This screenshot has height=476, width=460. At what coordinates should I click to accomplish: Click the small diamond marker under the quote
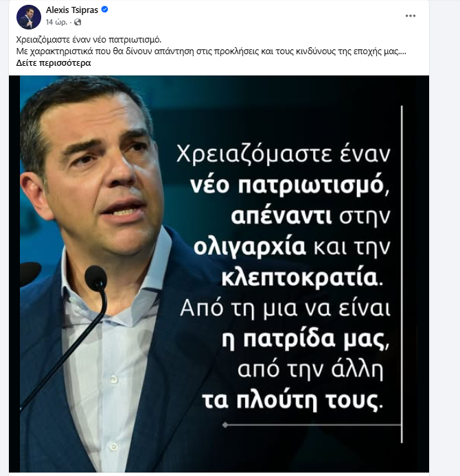pyautogui.click(x=225, y=425)
